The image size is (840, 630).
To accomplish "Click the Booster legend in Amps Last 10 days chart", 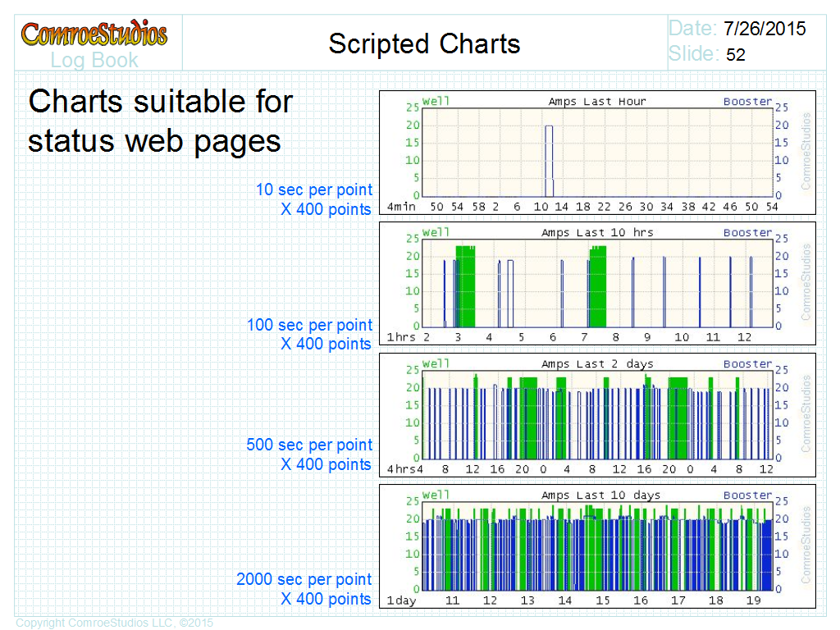I will [747, 495].
